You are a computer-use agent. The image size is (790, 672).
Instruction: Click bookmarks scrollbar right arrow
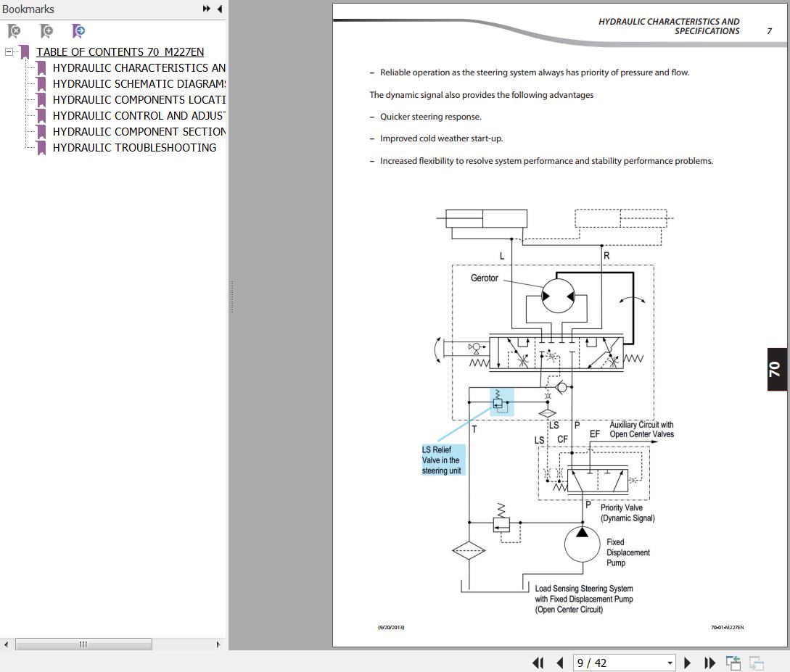point(218,644)
